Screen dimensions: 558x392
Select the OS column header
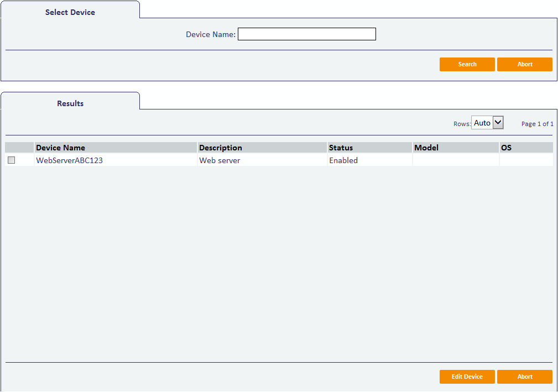click(x=506, y=148)
